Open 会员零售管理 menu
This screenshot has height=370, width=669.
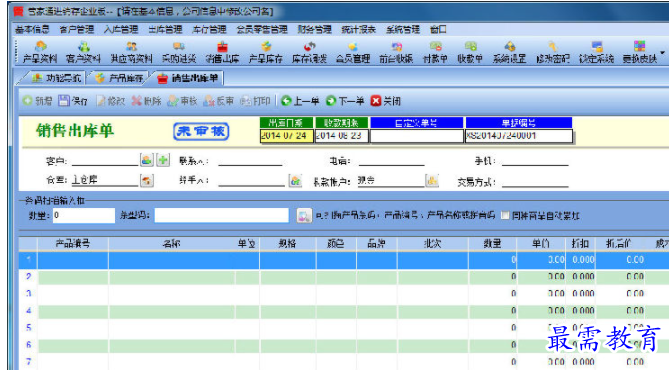click(262, 29)
